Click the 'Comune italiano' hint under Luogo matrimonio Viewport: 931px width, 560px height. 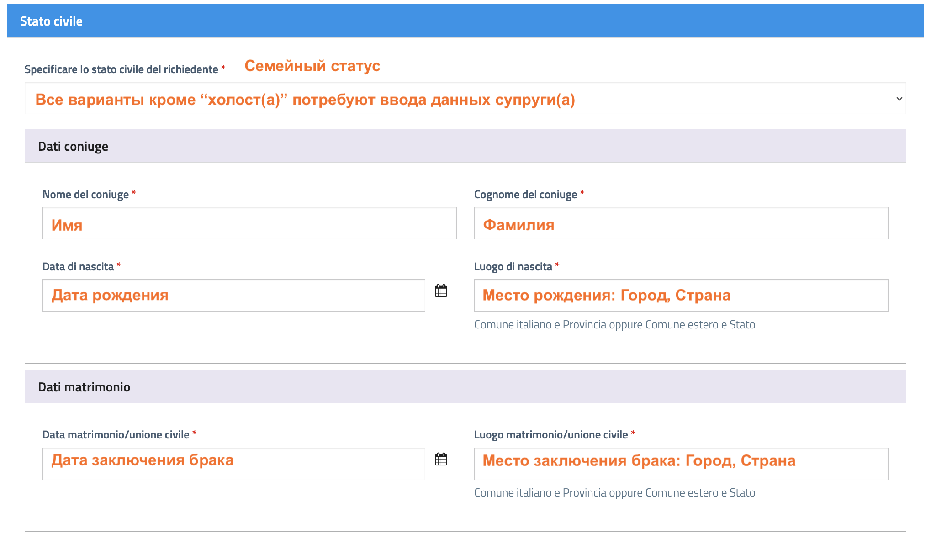pyautogui.click(x=614, y=493)
